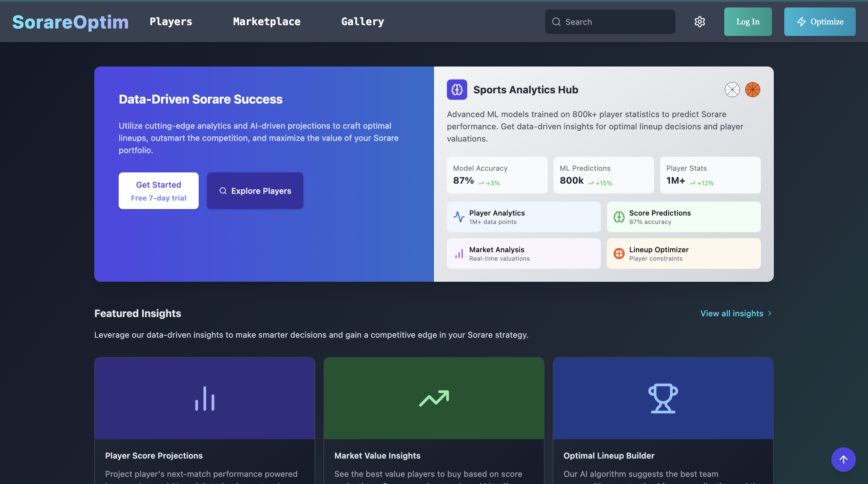This screenshot has height=484, width=868.
Task: Open the Players nav item
Action: 171,21
